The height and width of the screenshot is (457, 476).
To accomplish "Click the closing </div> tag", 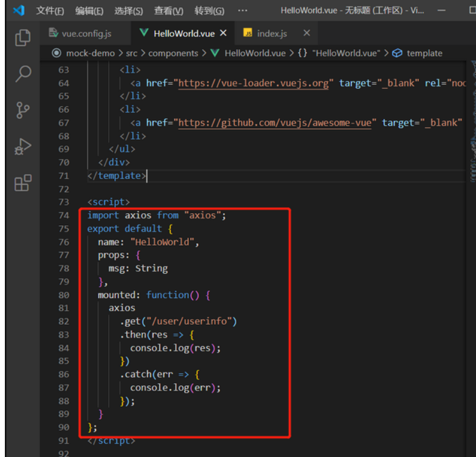I will pyautogui.click(x=114, y=163).
